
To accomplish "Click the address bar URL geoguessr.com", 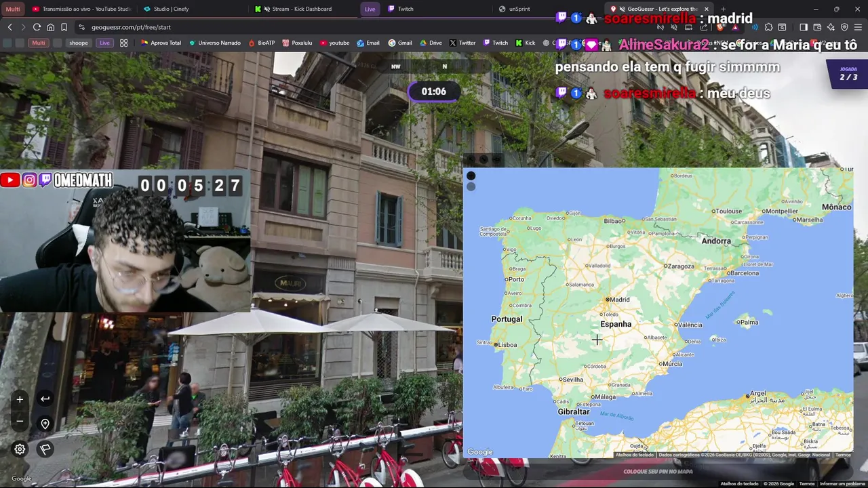I will coord(131,27).
